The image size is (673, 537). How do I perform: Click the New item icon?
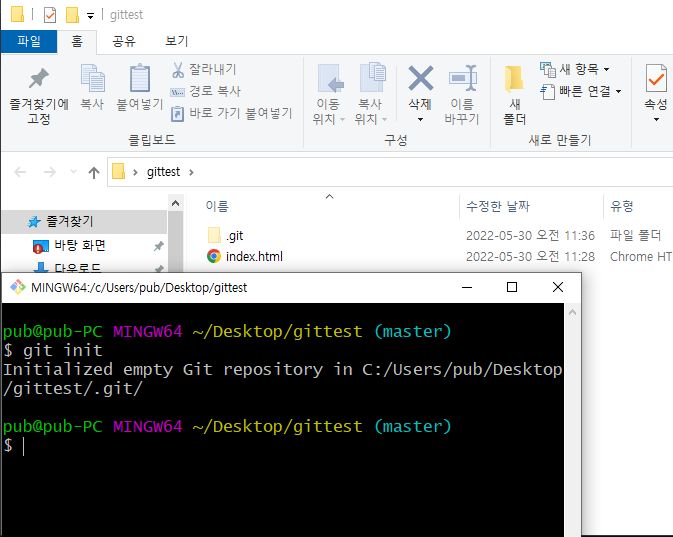pos(548,70)
